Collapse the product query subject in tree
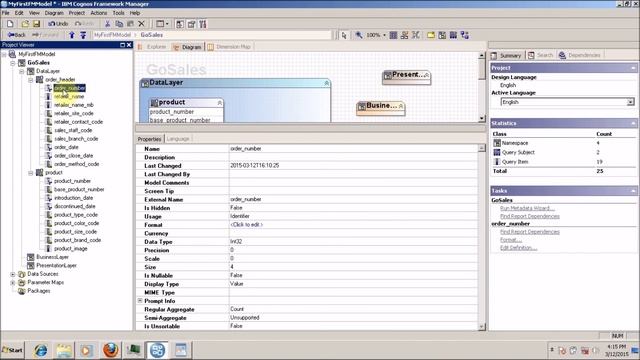The image size is (640, 360). [x=31, y=173]
